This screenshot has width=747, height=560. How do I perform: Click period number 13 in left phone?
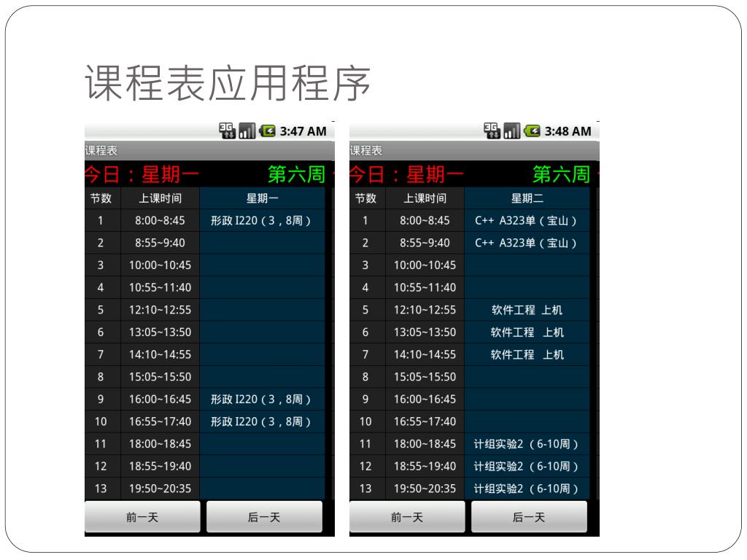click(101, 489)
